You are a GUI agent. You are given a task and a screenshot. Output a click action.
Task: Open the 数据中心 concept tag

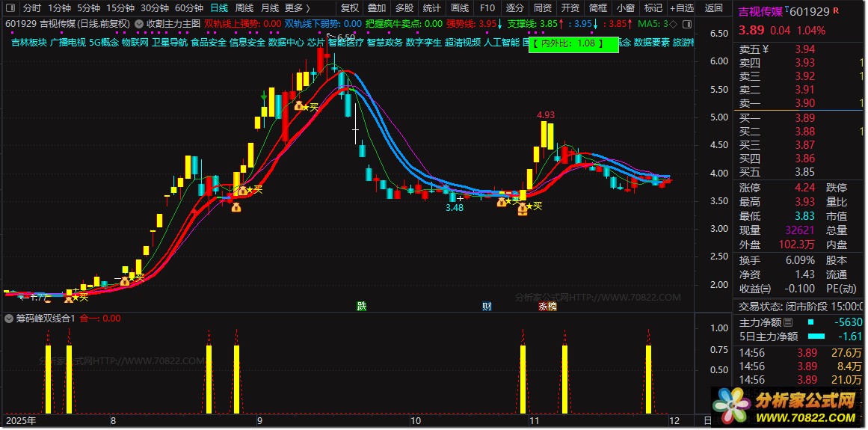tap(286, 43)
